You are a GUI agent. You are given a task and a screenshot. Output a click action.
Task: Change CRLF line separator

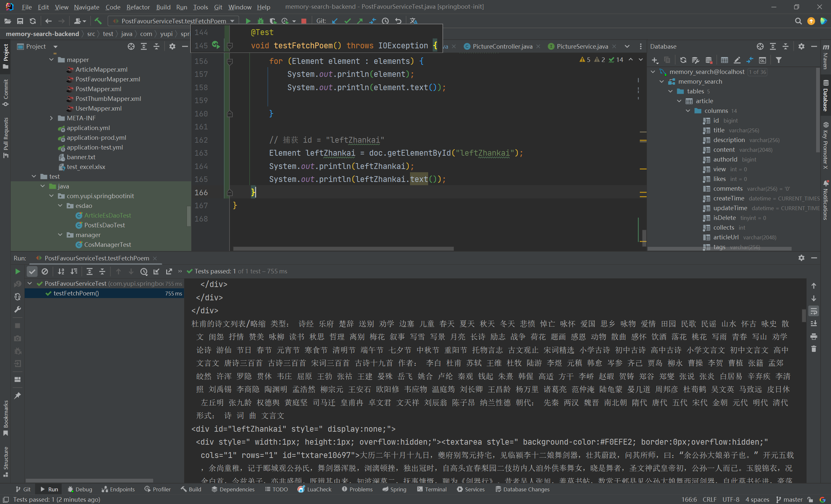(710, 499)
